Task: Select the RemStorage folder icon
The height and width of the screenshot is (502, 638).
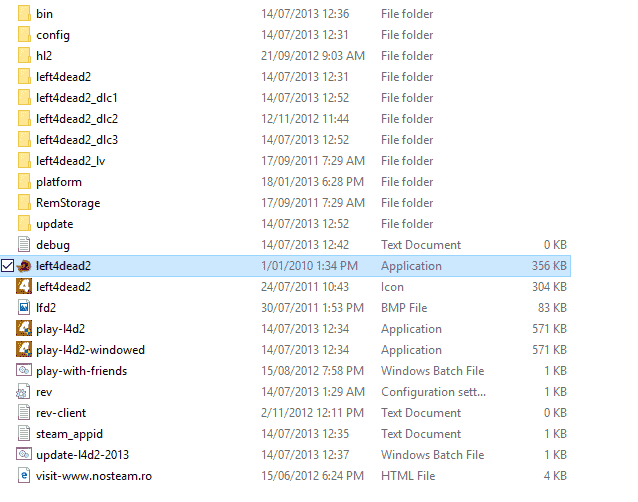Action: (x=24, y=203)
